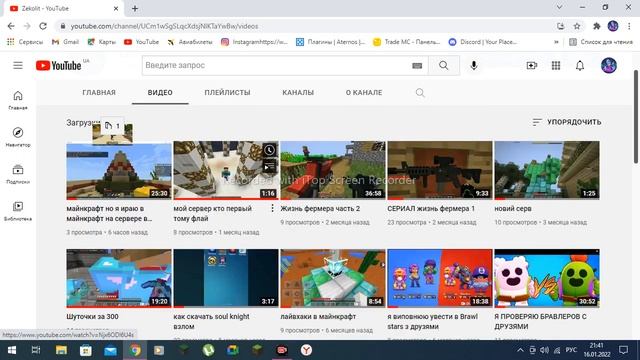640x360 pixels.
Task: Click the browser address bar URL
Action: pos(164,26)
